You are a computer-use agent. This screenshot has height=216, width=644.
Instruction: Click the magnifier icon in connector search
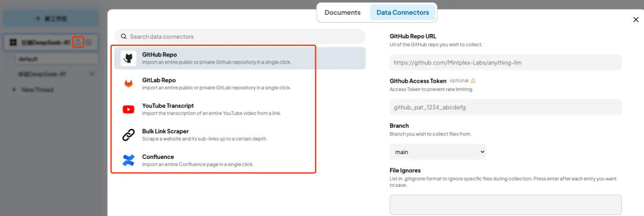pyautogui.click(x=123, y=36)
